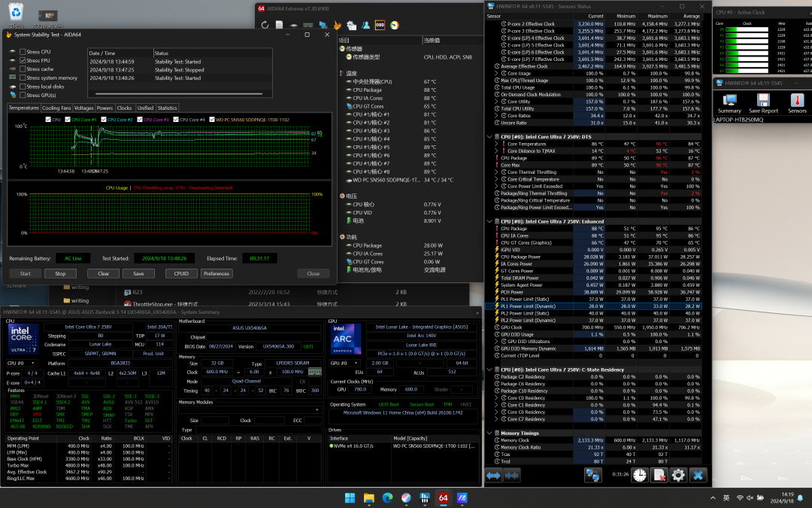Reset sensor values with clock icon
This screenshot has height=508, width=812.
coord(639,475)
